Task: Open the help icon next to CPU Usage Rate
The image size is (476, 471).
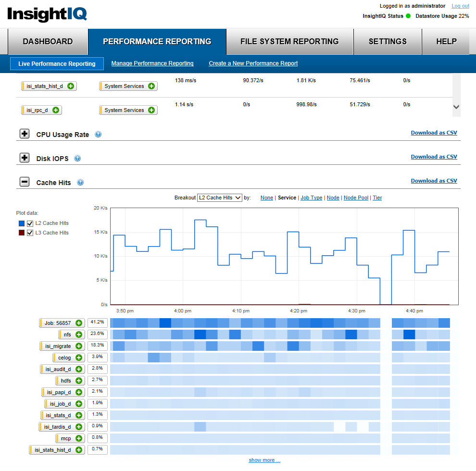Action: pos(98,134)
